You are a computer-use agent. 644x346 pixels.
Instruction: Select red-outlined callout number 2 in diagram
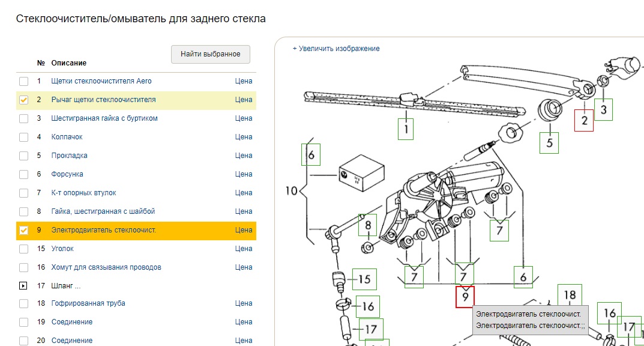pos(583,121)
